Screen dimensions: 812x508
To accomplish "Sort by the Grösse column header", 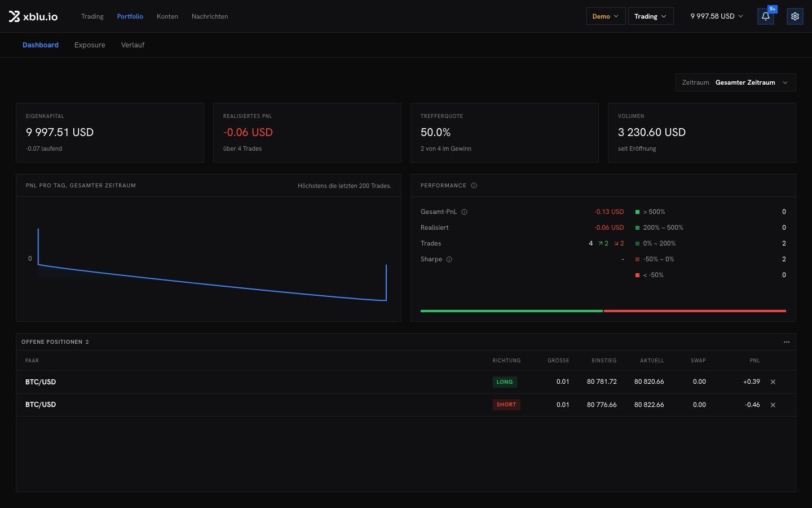I will [x=558, y=361].
